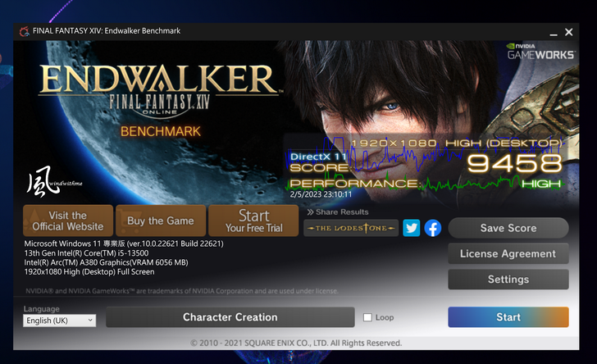Enable the Loop checkbox
Viewport: 597px width, 364px height.
point(367,317)
